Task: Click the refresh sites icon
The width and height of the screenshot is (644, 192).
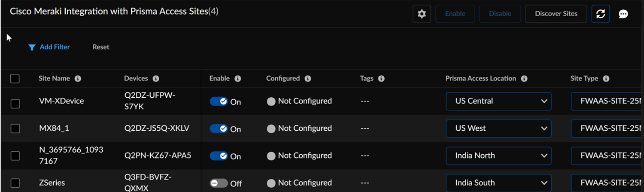Action: (x=600, y=14)
